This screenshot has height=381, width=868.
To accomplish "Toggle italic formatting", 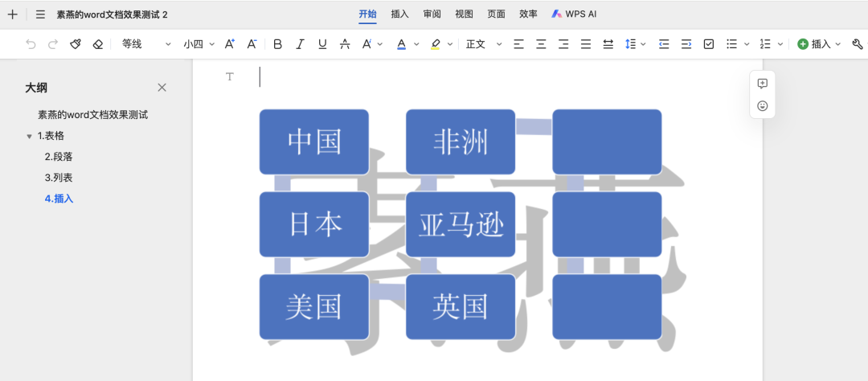I will pos(300,44).
